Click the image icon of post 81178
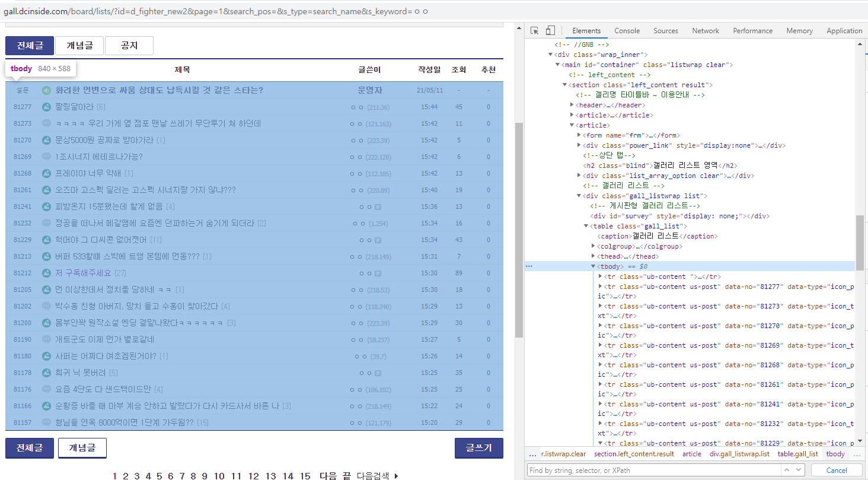The width and height of the screenshot is (868, 480). [46, 373]
